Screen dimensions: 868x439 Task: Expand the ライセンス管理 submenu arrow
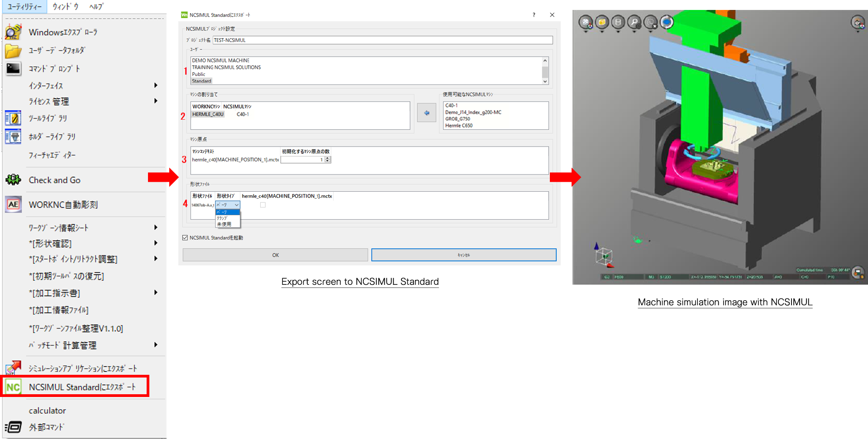click(156, 101)
